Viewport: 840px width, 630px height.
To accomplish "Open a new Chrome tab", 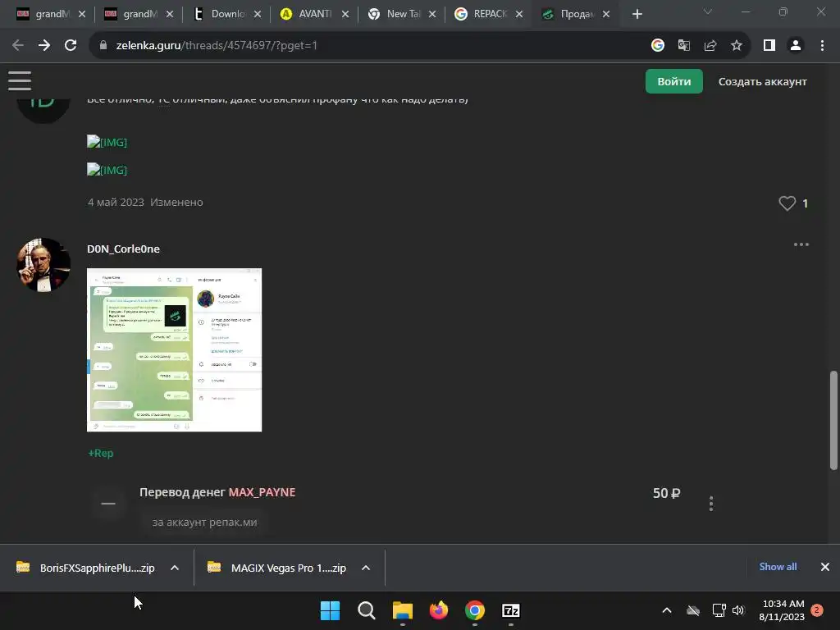I will pyautogui.click(x=637, y=15).
